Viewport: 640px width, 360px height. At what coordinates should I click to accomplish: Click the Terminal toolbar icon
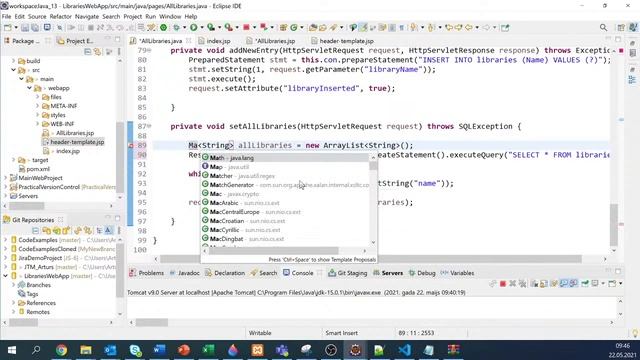click(x=47, y=28)
